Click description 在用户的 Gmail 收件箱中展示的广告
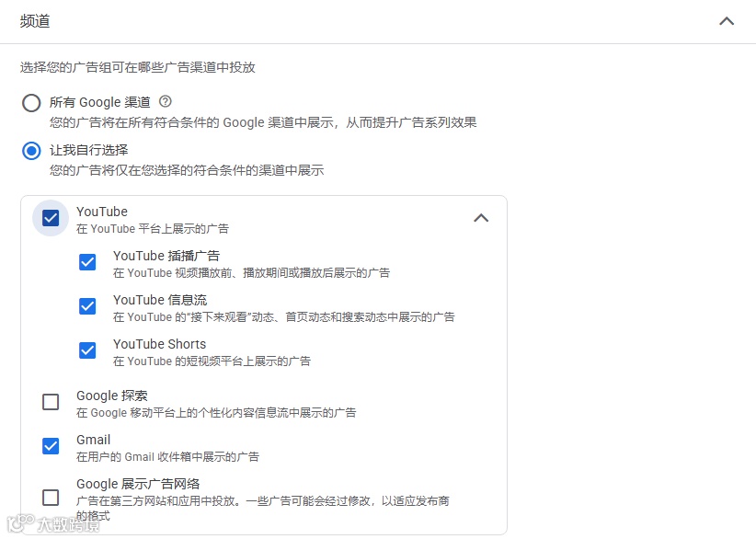This screenshot has height=539, width=756. 167,456
